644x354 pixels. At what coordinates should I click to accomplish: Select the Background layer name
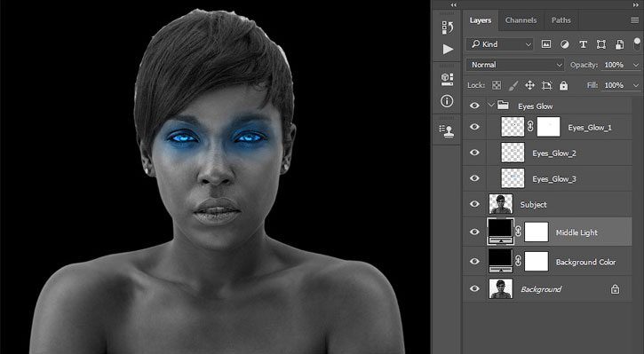point(541,289)
